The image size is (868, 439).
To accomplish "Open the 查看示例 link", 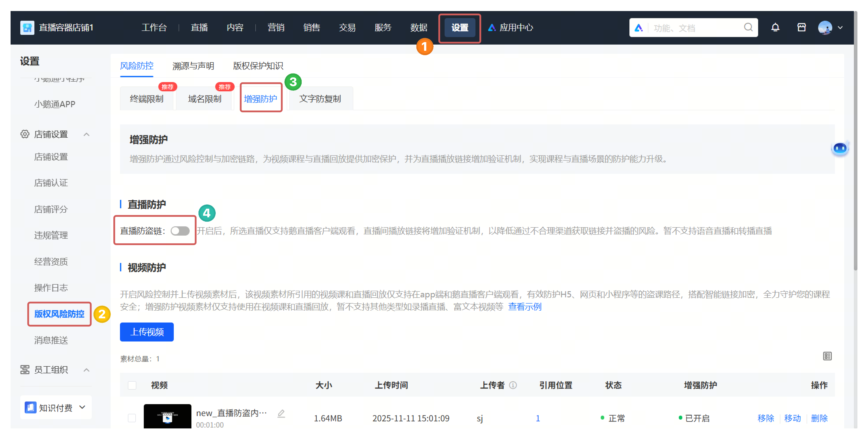I will tap(524, 306).
